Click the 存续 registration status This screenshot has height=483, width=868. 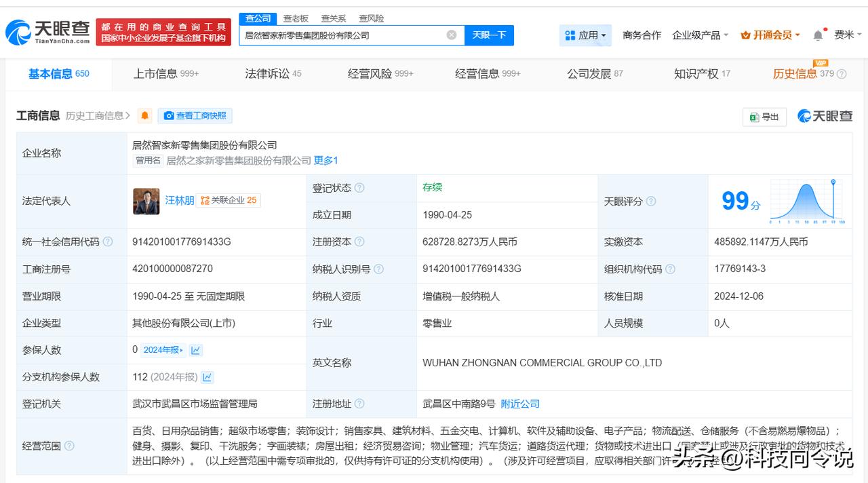[432, 187]
